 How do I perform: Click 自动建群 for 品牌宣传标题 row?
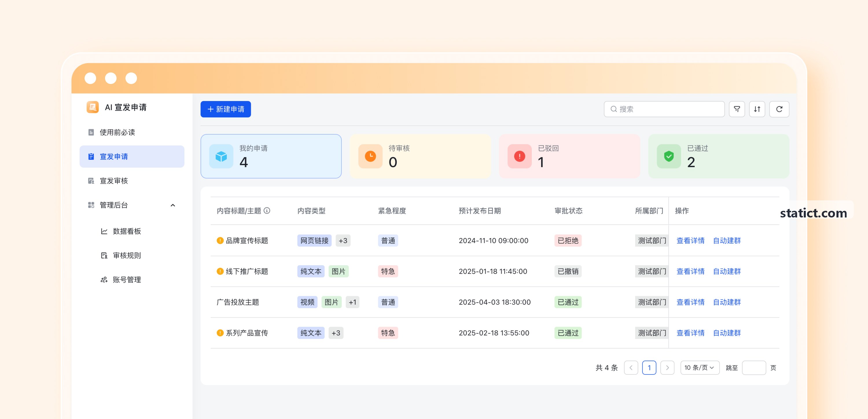727,241
